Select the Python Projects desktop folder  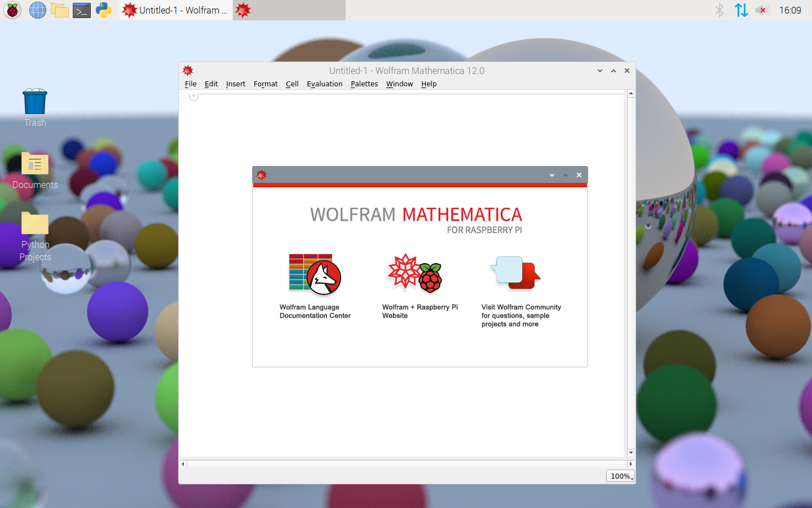35,237
